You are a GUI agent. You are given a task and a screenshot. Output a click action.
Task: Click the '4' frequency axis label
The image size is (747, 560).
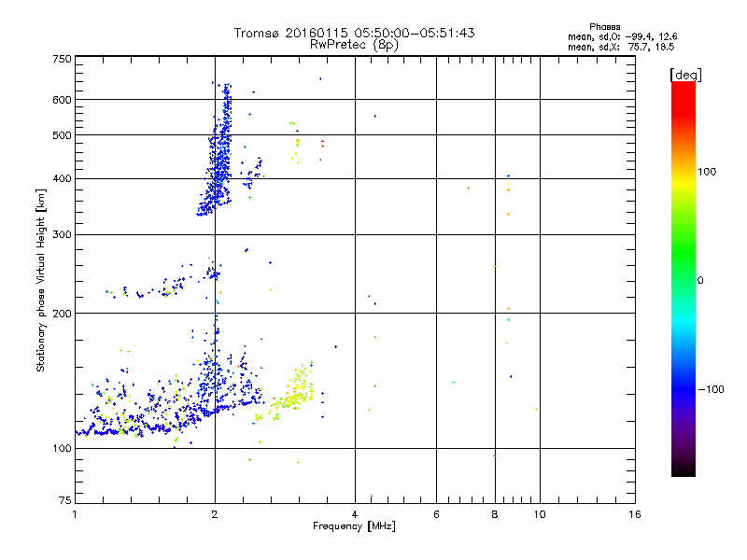pyautogui.click(x=355, y=514)
